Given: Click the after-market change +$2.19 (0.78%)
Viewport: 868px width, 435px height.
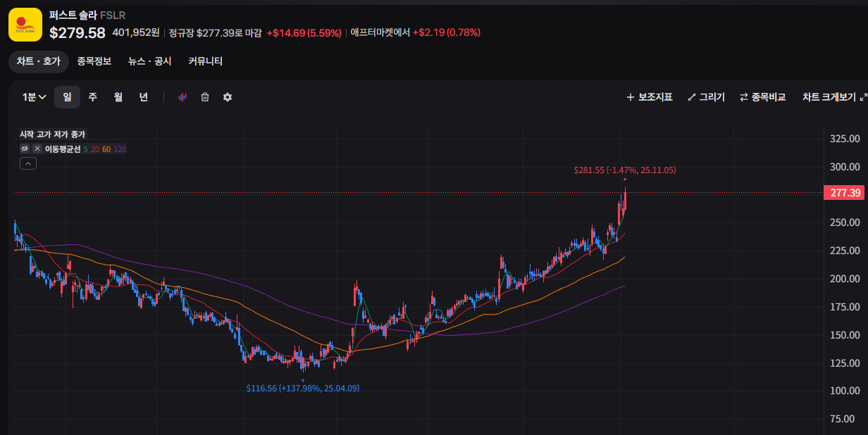Looking at the screenshot, I should [x=447, y=32].
